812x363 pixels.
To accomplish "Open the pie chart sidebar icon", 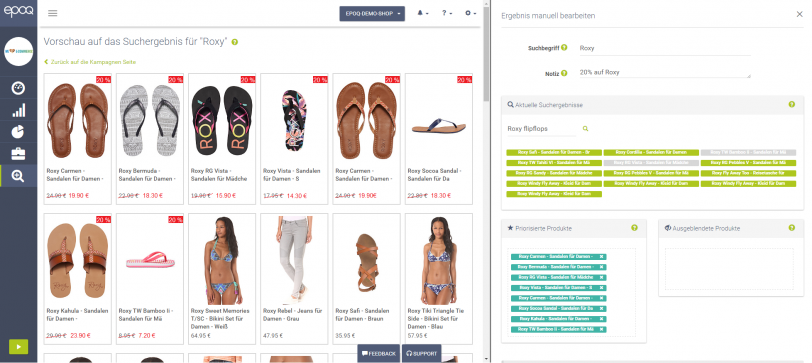I will pyautogui.click(x=18, y=132).
